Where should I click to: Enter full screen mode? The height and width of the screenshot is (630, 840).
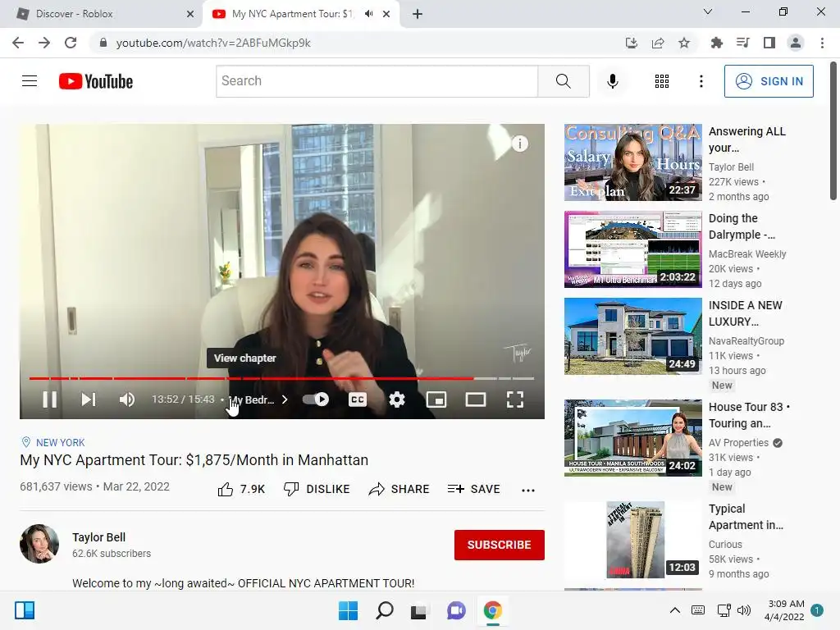[x=515, y=399]
